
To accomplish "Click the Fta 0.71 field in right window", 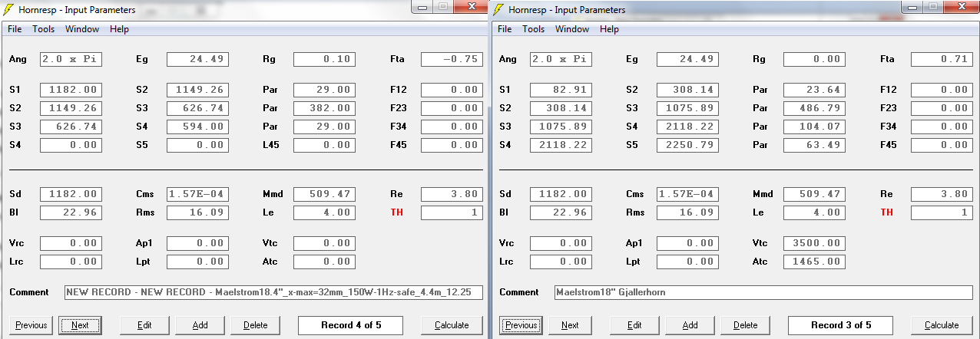I will click(x=942, y=59).
